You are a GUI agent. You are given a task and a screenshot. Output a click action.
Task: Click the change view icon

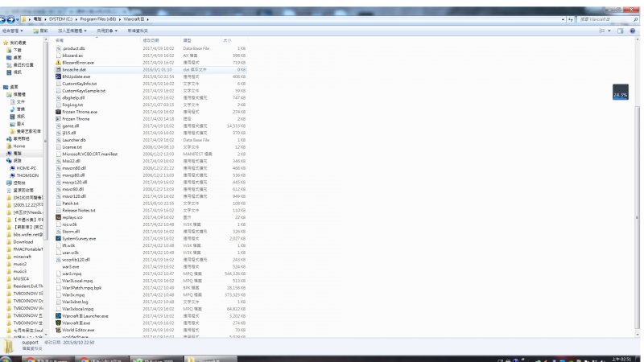[602, 31]
